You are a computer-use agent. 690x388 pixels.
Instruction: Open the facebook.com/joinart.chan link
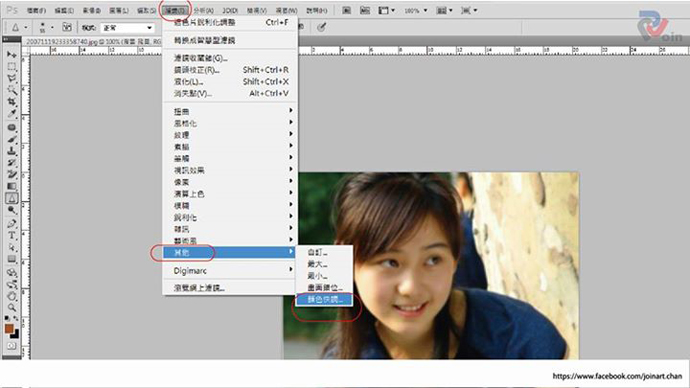pyautogui.click(x=617, y=376)
